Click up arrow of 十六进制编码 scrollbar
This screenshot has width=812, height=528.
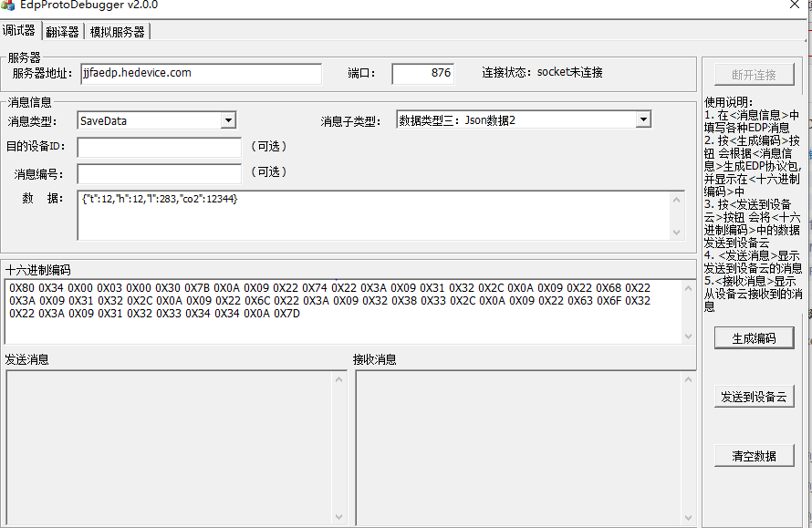pos(688,289)
